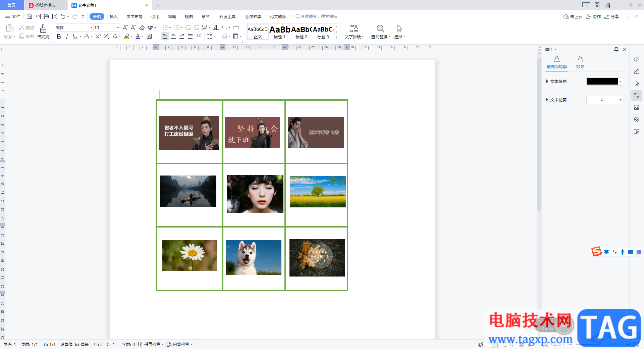Apply the 正文 style
Viewport: 644px width, 349px height.
258,32
